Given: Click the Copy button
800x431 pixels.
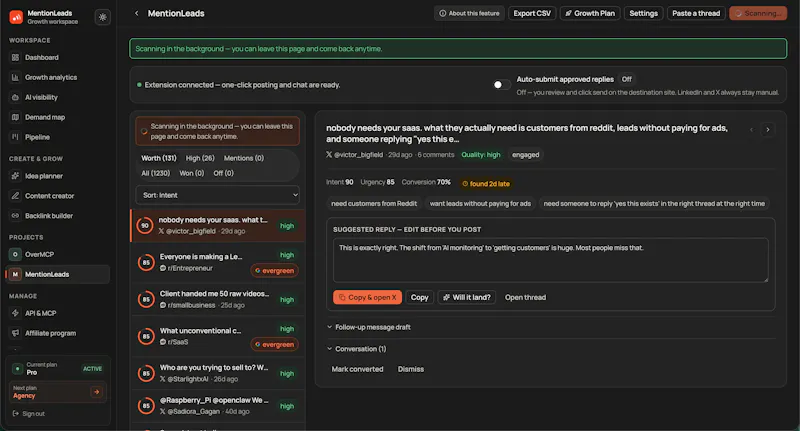Looking at the screenshot, I should [419, 297].
